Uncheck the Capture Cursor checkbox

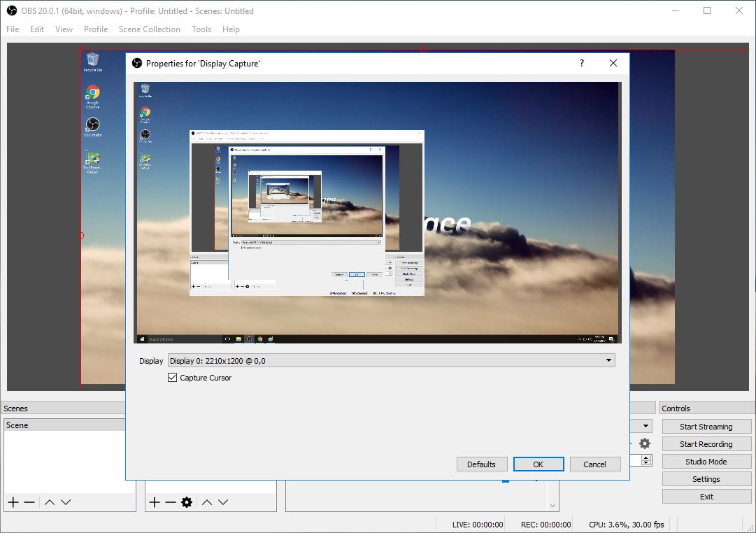[173, 378]
